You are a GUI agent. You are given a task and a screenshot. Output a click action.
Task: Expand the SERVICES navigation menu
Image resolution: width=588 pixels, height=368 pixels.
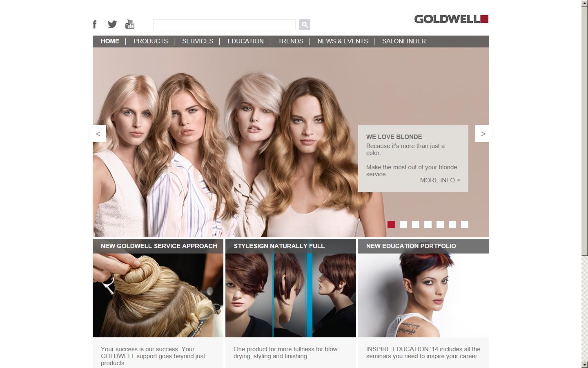198,41
